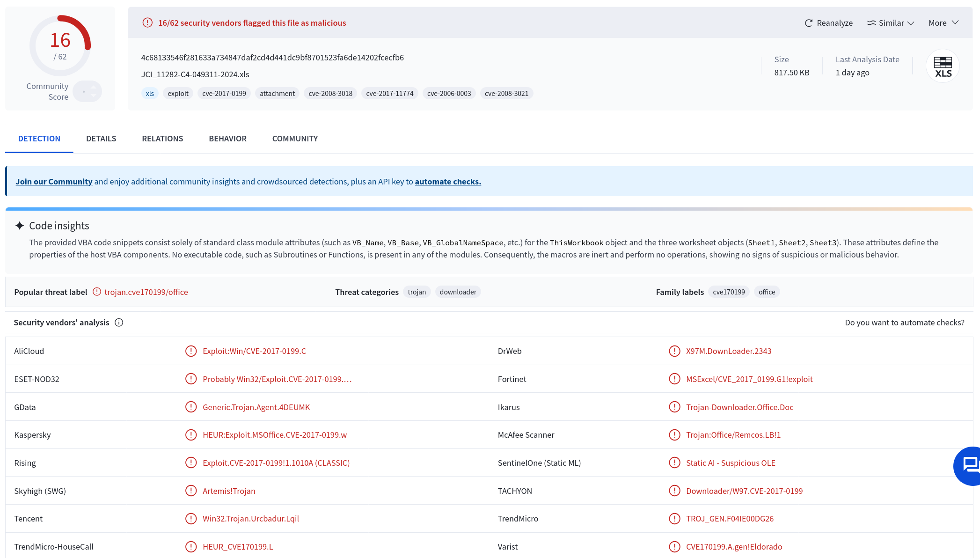Viewport: 980px width, 558px height.
Task: Open the blue chat bubble widget
Action: 968,466
